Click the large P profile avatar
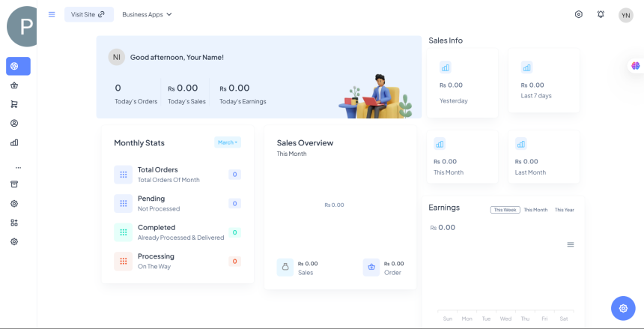This screenshot has height=329, width=644. (x=26, y=27)
